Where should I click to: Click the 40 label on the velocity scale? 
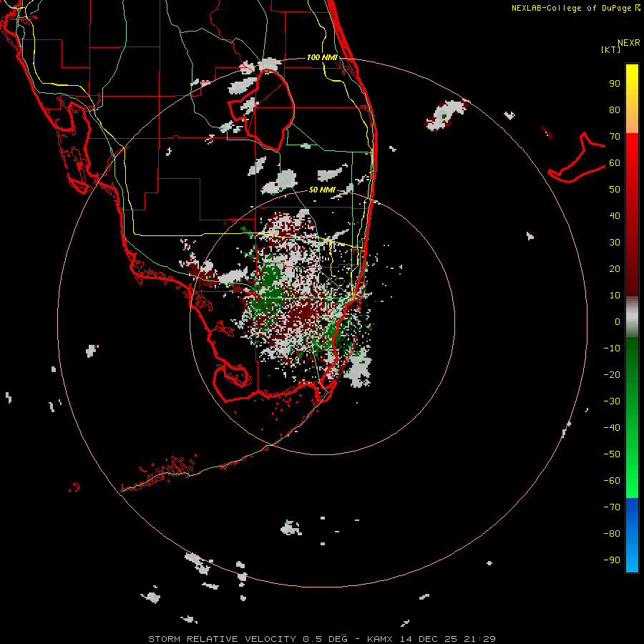tap(615, 215)
